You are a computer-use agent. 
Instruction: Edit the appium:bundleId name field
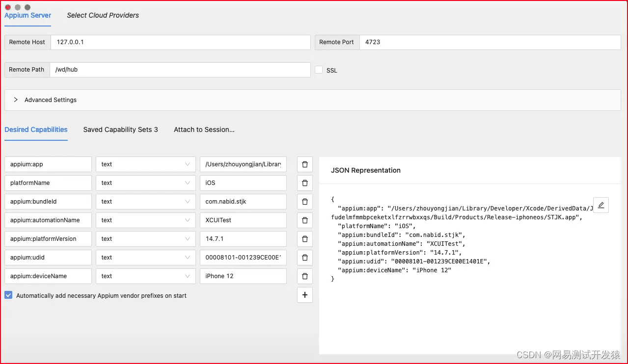[x=48, y=202]
